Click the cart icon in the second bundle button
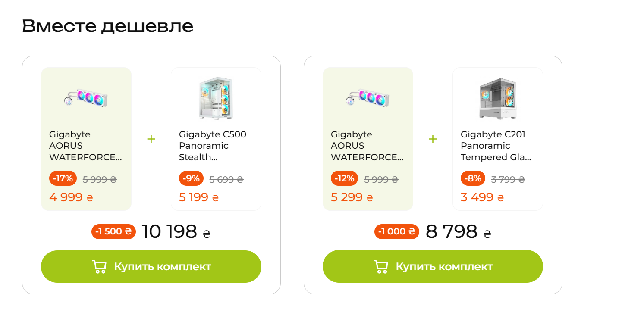This screenshot has height=331, width=644. click(380, 267)
